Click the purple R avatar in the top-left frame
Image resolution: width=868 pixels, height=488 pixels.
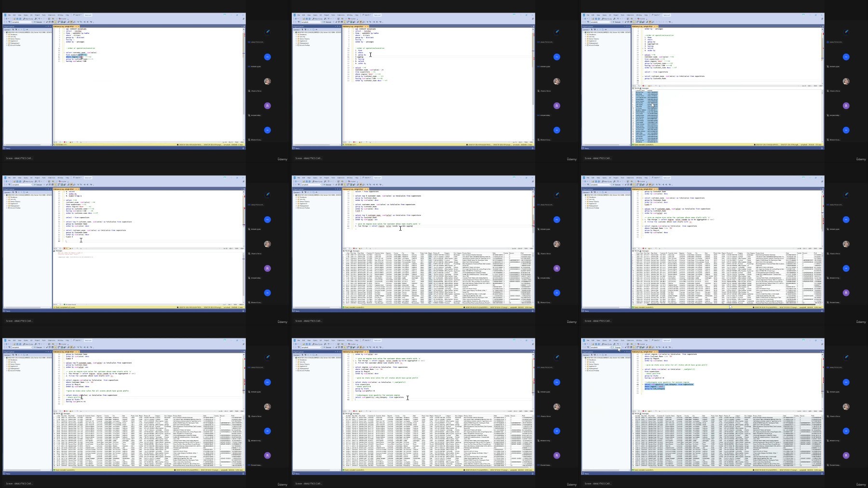267,106
